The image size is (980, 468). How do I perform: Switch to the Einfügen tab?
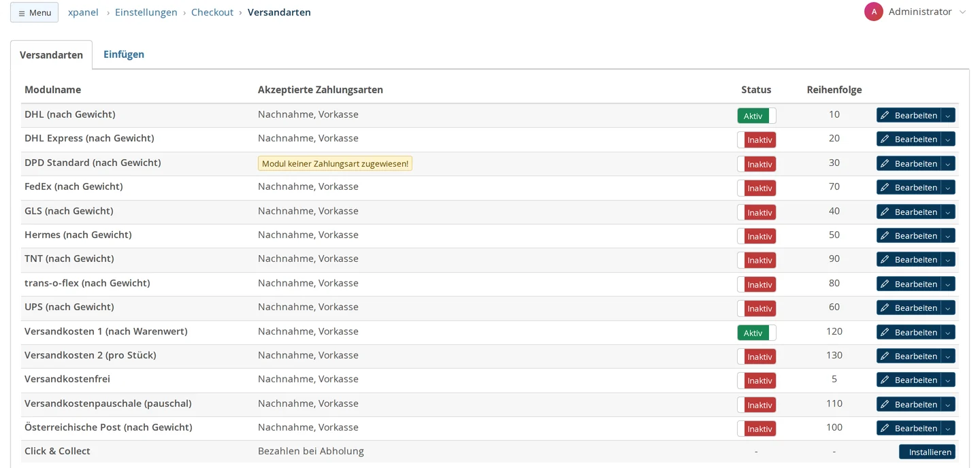124,54
